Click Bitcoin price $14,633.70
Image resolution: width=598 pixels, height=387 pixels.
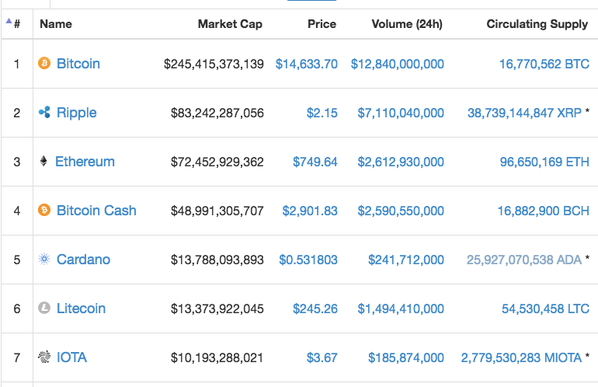[x=306, y=64]
